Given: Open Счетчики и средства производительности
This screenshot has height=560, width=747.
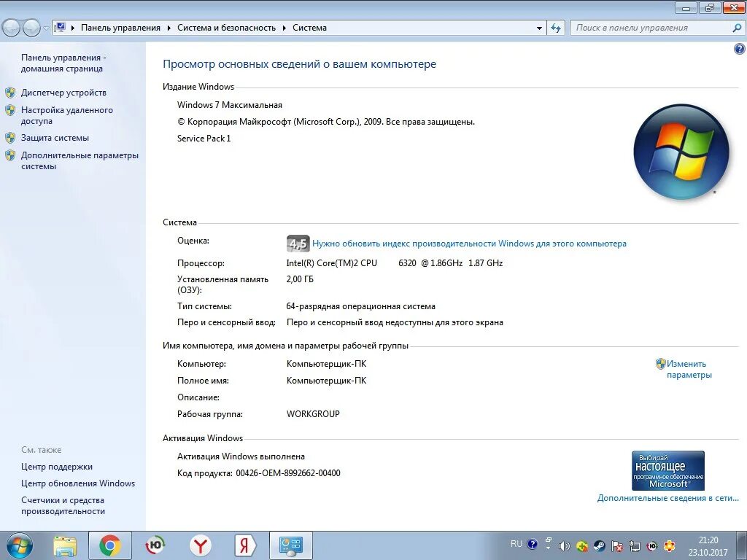Looking at the screenshot, I should [63, 505].
